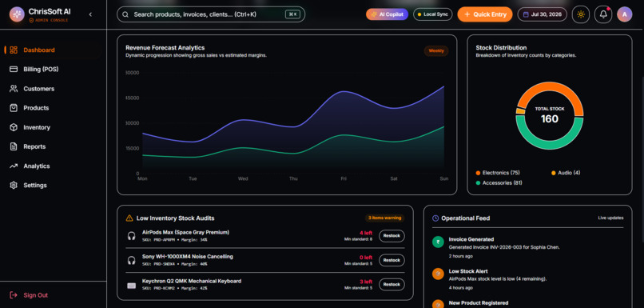The image size is (644, 308).
Task: Toggle light theme with the sun icon
Action: pos(581,14)
